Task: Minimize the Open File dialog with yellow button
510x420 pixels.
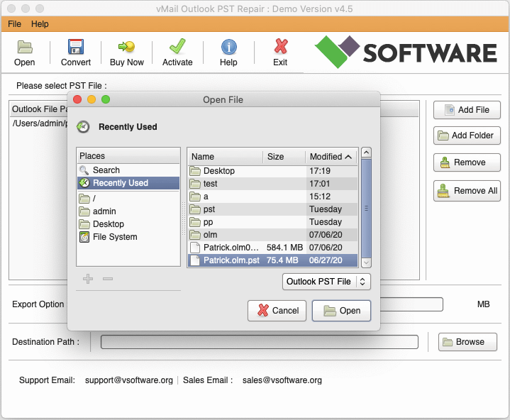Action: [92, 99]
